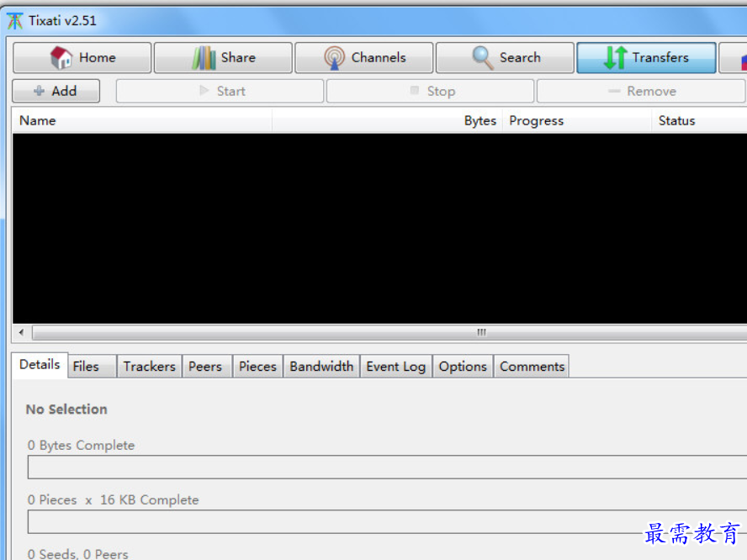Click the Start button
The width and height of the screenshot is (747, 560).
tap(220, 91)
